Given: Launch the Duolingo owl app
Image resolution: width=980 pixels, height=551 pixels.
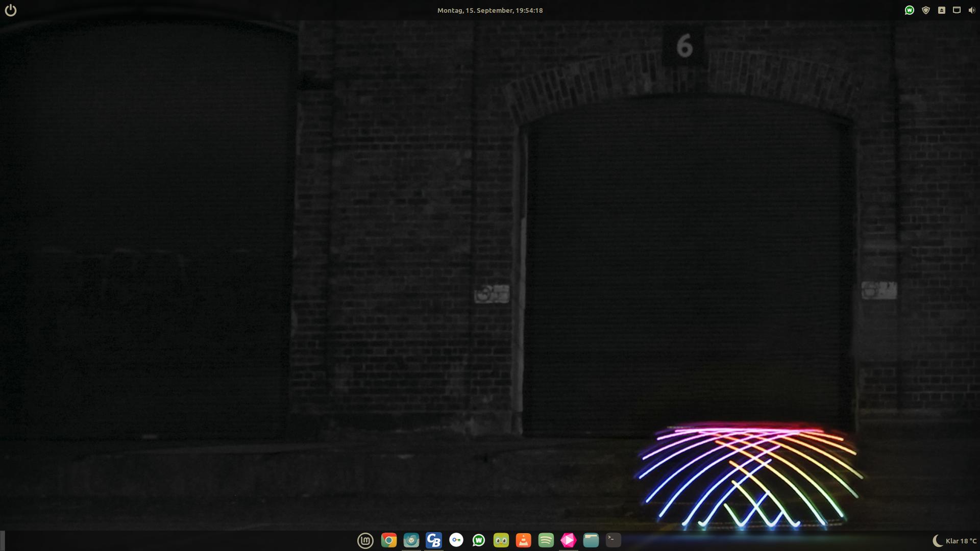Looking at the screenshot, I should (501, 540).
